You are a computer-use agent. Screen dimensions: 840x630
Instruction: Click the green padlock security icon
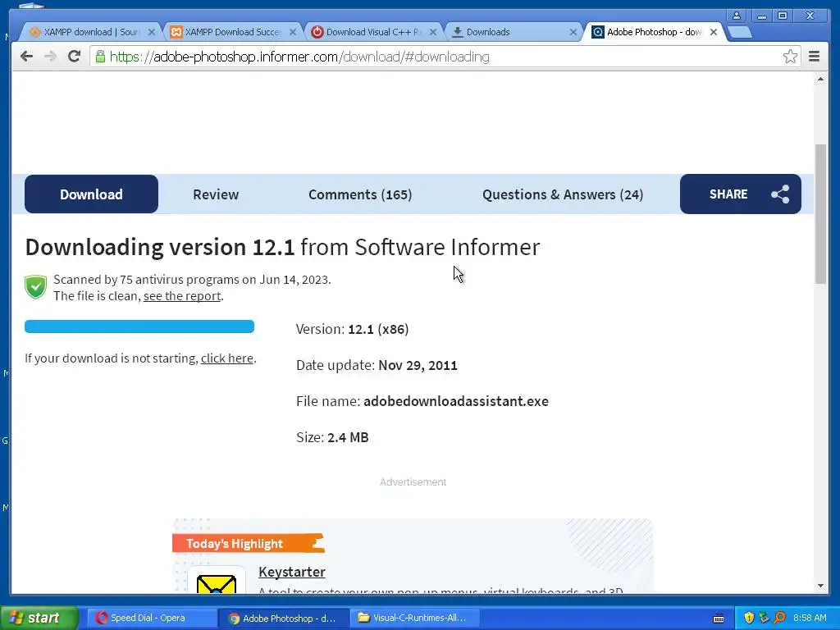click(100, 57)
